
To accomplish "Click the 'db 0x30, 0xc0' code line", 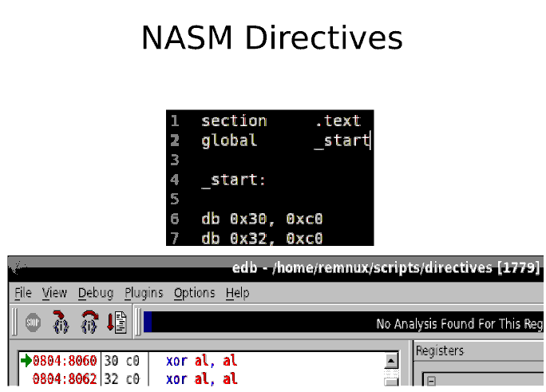I will point(262,219).
